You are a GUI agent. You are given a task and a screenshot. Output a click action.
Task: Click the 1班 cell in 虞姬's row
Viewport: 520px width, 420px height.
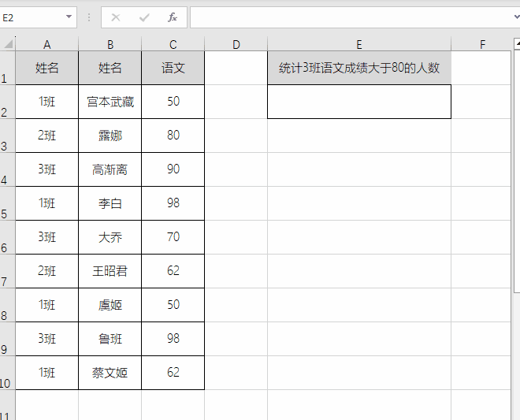pyautogui.click(x=46, y=304)
